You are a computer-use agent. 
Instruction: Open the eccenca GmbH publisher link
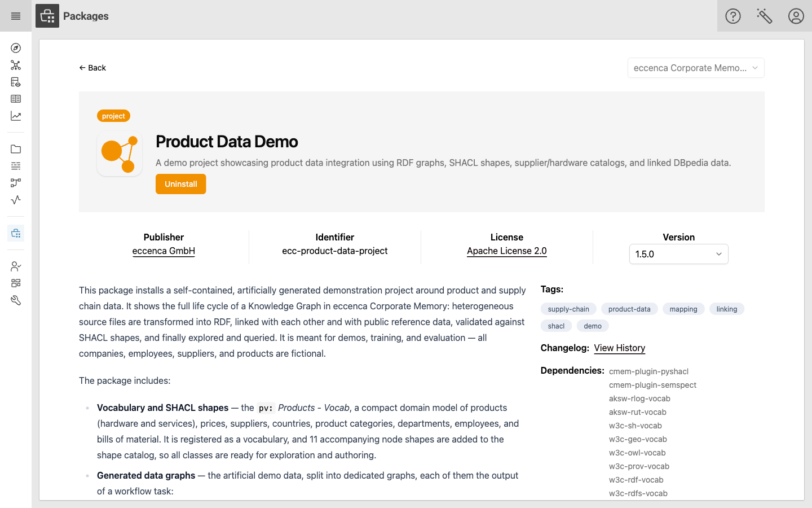point(164,251)
